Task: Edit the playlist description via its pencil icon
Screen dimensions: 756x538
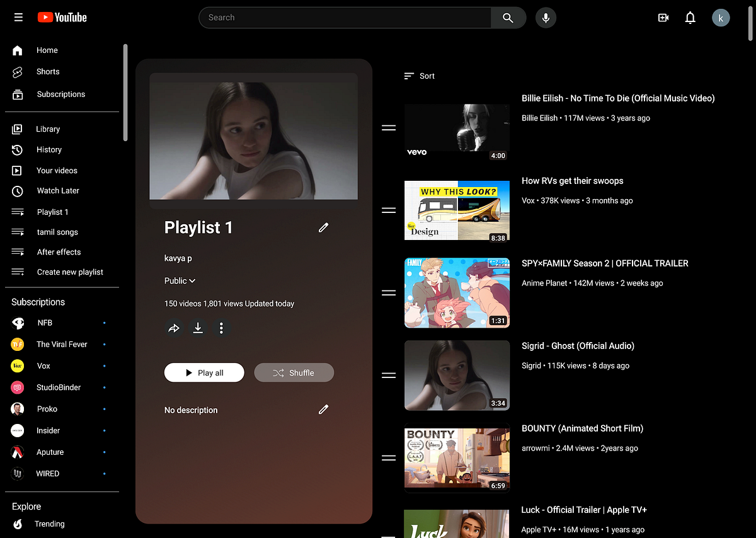Action: (323, 409)
